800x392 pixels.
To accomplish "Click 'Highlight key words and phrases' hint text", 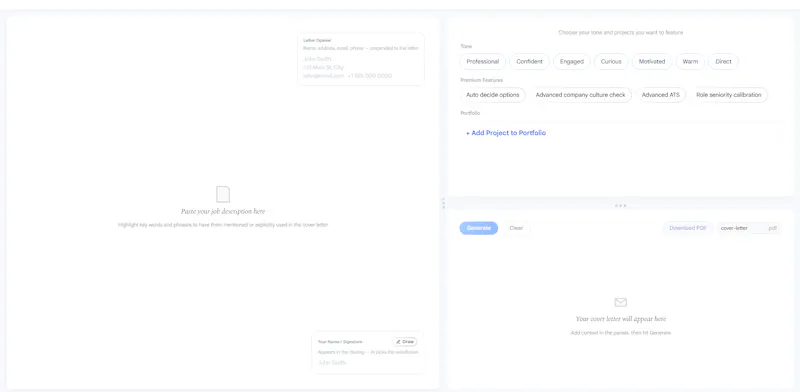I will tap(223, 225).
